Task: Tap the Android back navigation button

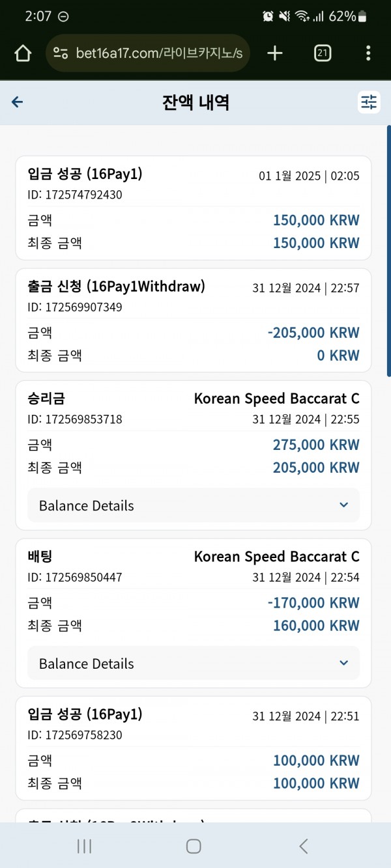Action: click(x=303, y=846)
